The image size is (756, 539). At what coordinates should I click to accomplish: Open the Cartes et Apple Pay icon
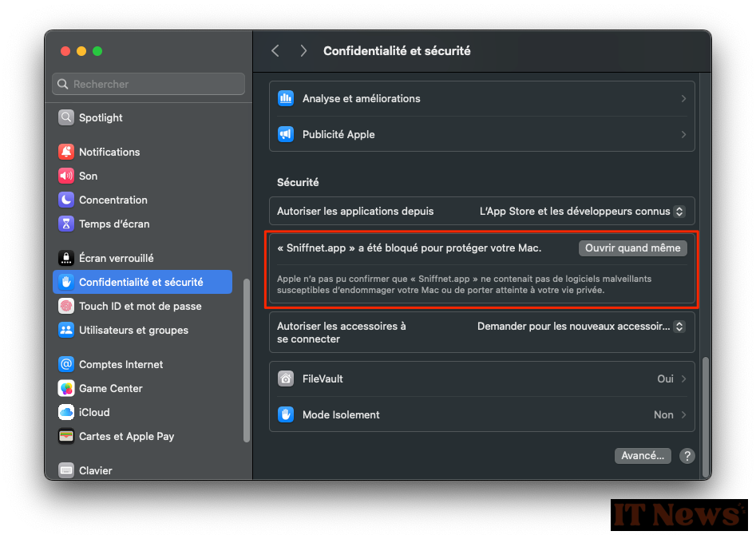(x=66, y=436)
